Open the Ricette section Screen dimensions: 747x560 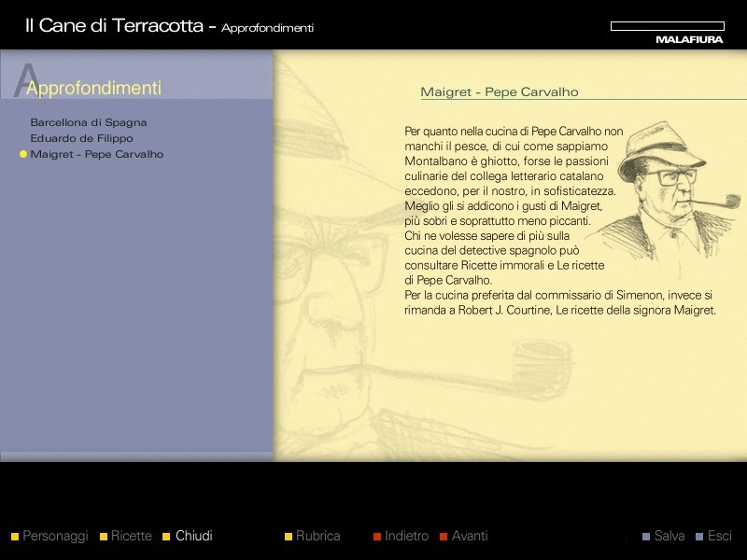(x=131, y=536)
